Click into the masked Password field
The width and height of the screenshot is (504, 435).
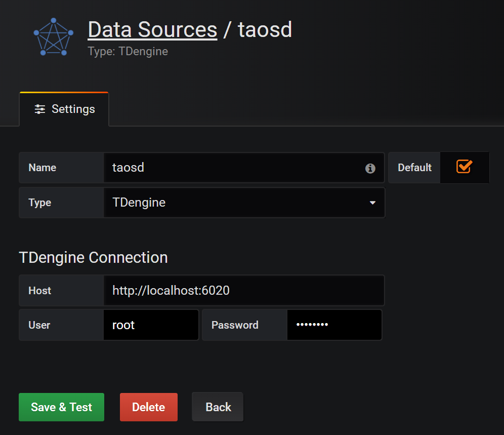point(334,325)
